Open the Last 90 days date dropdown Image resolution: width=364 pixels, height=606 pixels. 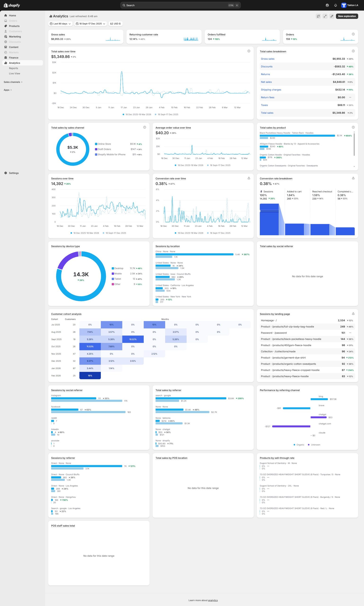tap(60, 24)
